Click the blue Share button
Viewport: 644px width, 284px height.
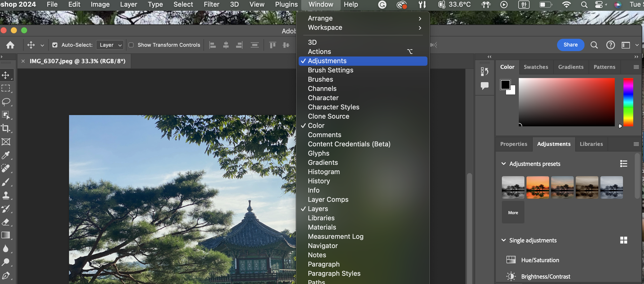[x=570, y=45]
